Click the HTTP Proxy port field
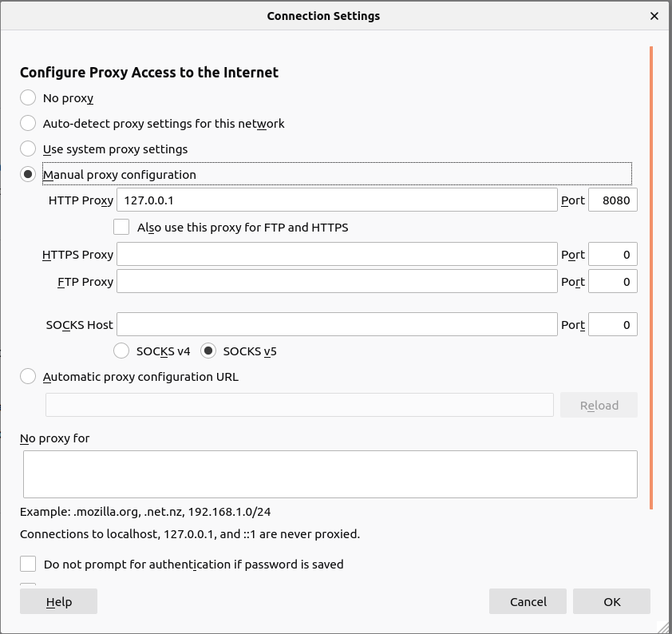Screen dimensions: 672x634 coord(612,200)
